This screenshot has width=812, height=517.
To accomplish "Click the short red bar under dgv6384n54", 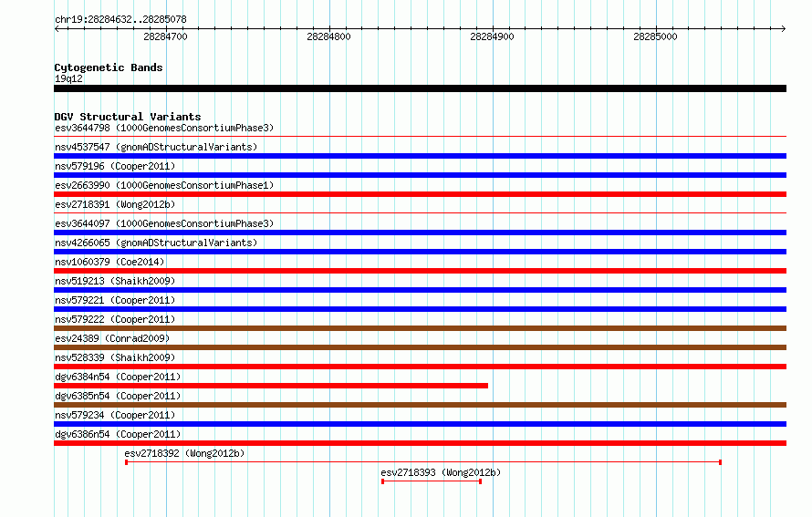I will (x=271, y=386).
